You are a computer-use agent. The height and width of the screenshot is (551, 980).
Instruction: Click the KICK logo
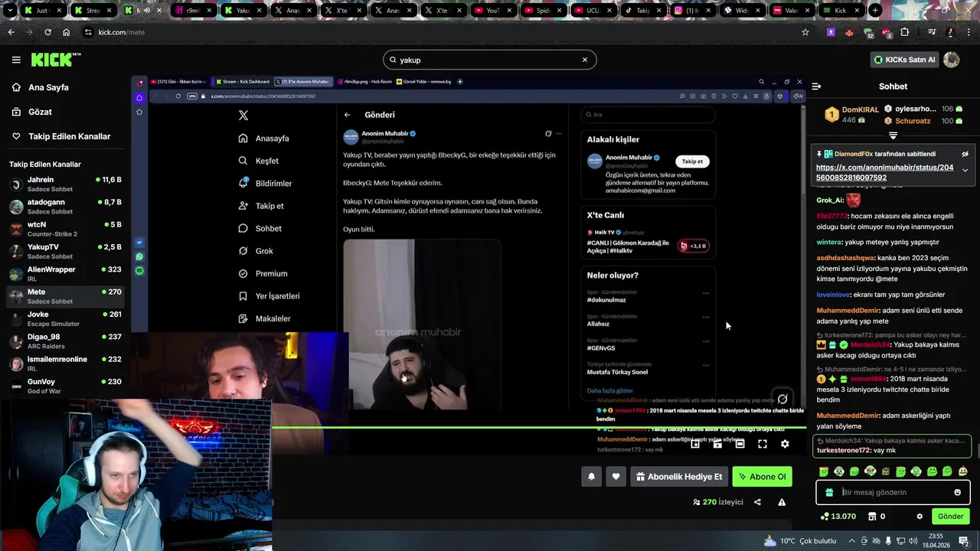(x=55, y=60)
